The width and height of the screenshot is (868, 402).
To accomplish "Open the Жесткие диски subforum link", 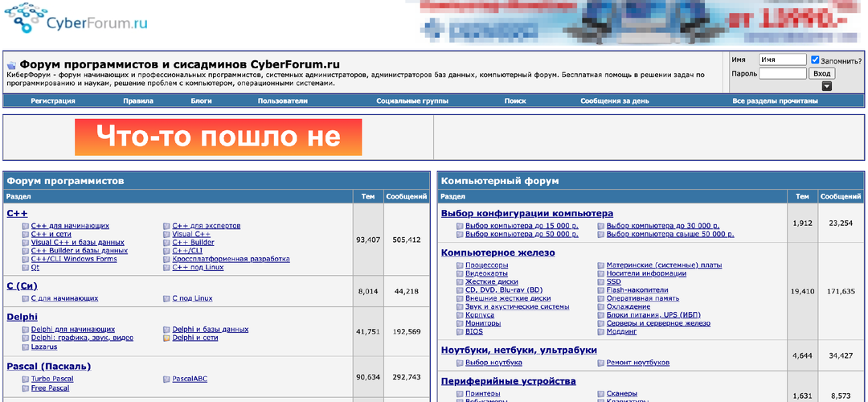I will [492, 282].
